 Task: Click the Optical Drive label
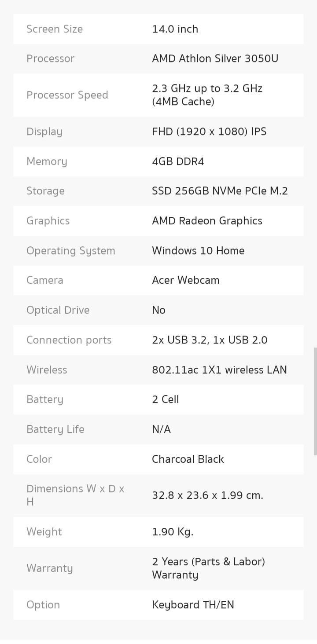pos(58,310)
